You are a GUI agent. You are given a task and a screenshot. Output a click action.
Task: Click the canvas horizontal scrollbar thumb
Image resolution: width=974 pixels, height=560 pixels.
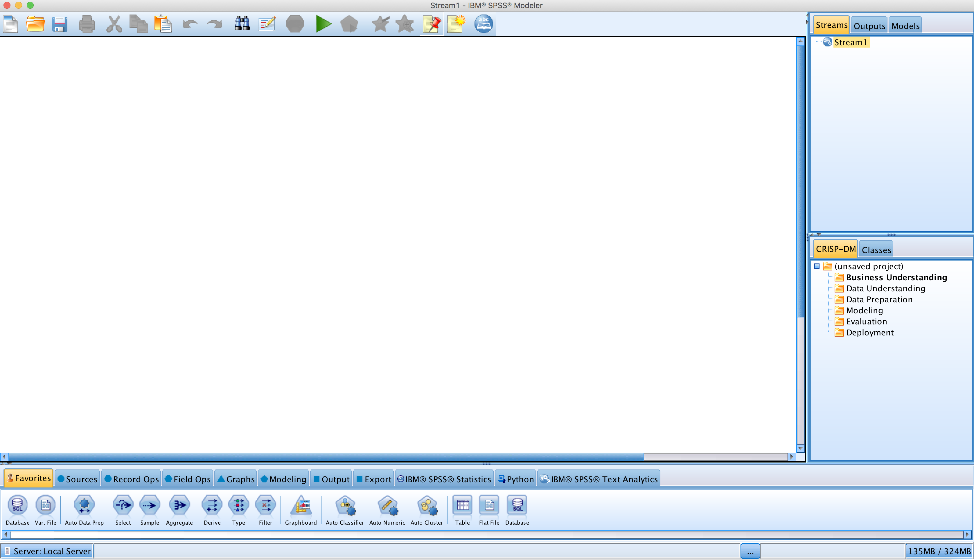point(326,456)
